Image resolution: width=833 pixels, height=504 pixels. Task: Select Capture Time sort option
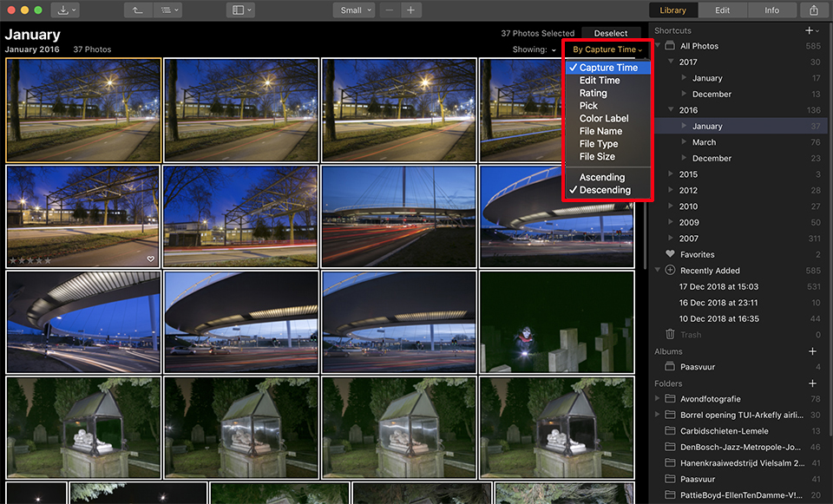pyautogui.click(x=607, y=68)
